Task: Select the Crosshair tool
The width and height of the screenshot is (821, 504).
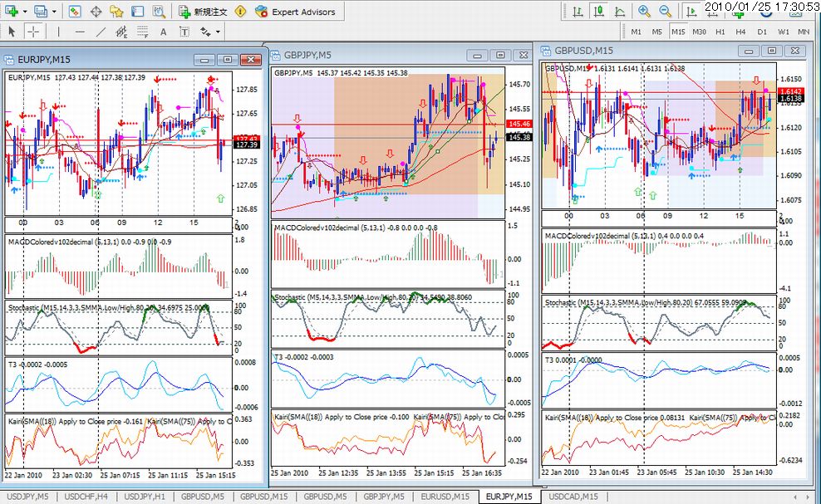Action: (33, 32)
